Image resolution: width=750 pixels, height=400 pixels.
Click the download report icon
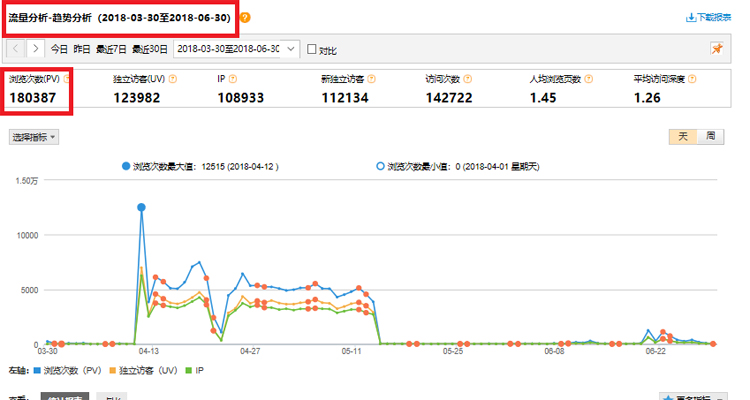(x=690, y=18)
